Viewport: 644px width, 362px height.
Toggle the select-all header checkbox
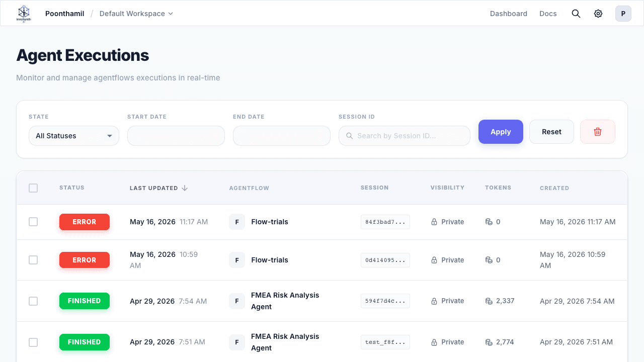(33, 188)
